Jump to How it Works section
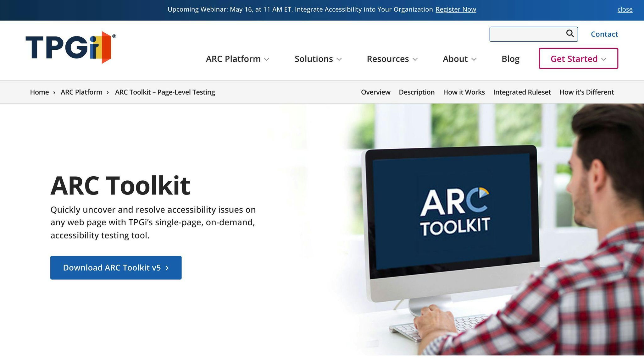The width and height of the screenshot is (644, 362). 464,92
